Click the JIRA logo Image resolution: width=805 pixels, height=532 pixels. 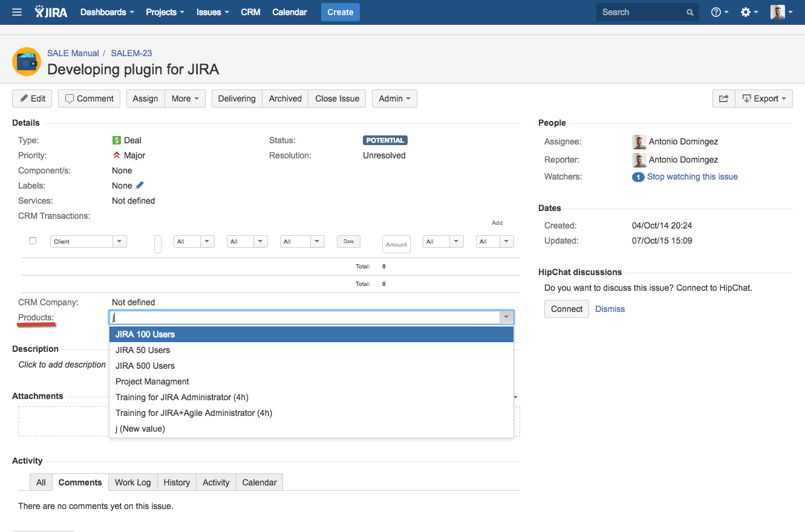click(x=51, y=12)
